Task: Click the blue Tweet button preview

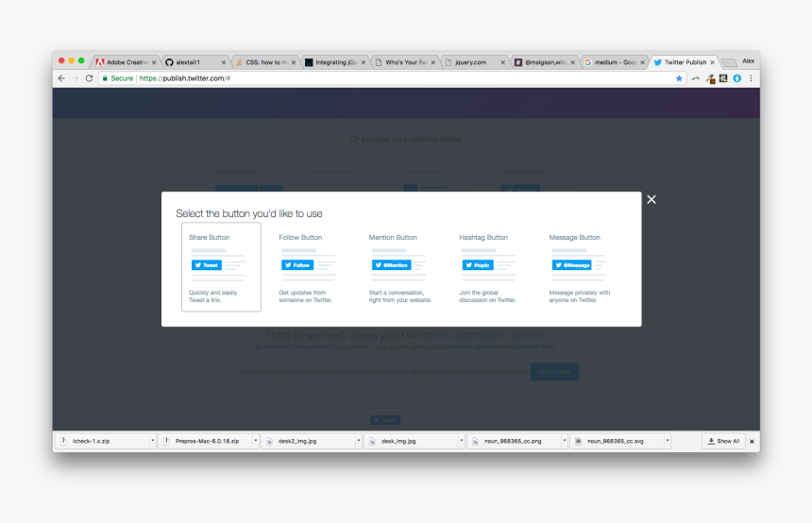Action: click(x=207, y=265)
